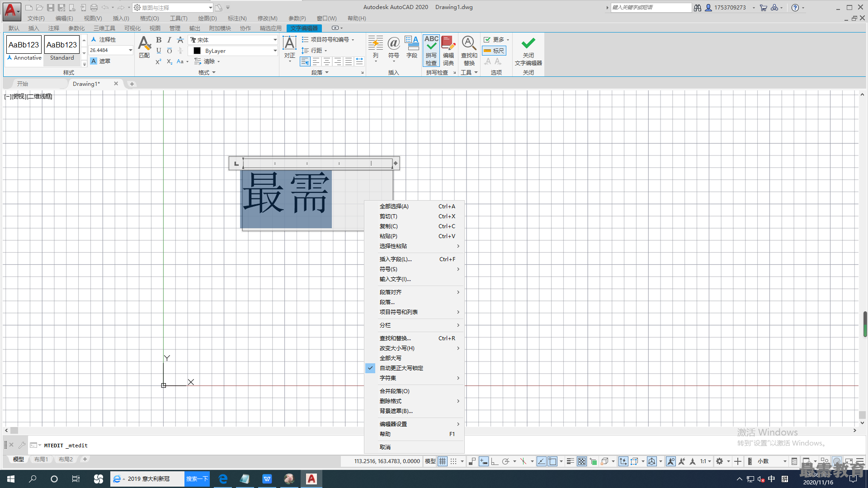Toggle the Ruler (标尺) option

tap(494, 51)
